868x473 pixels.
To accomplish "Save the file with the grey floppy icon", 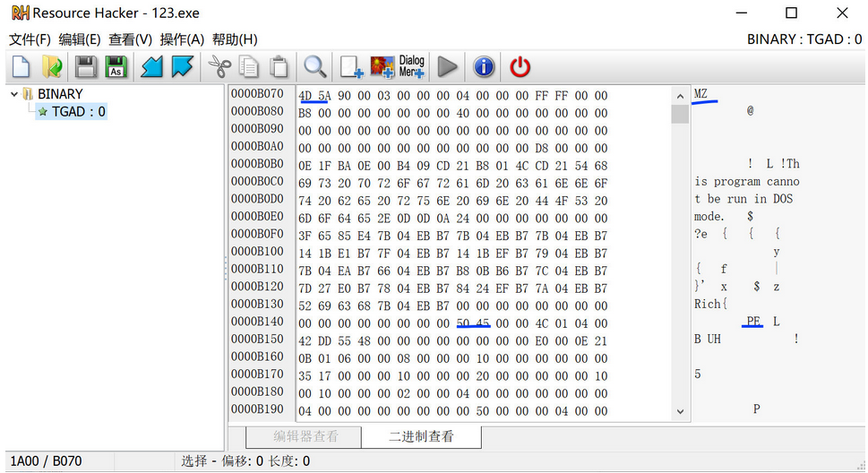I will pos(86,67).
